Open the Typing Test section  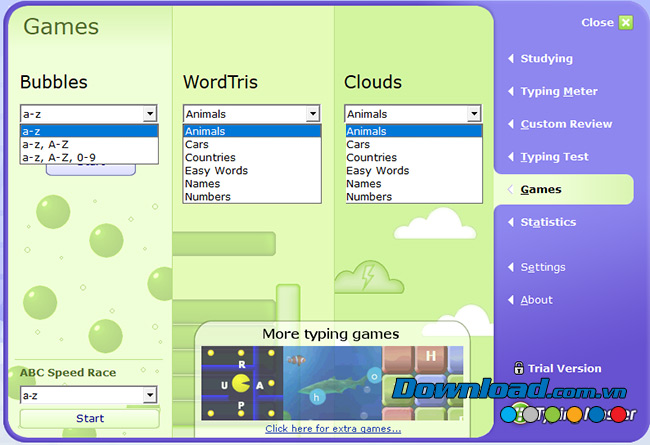click(x=554, y=157)
